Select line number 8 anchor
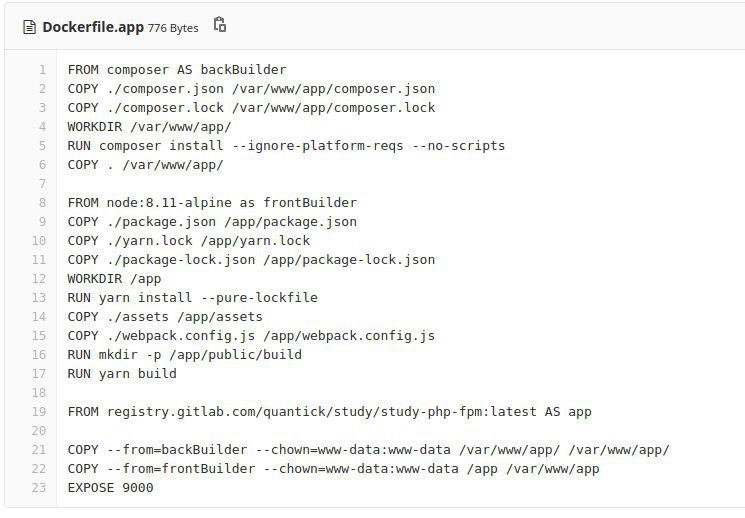This screenshot has height=518, width=745. point(43,203)
